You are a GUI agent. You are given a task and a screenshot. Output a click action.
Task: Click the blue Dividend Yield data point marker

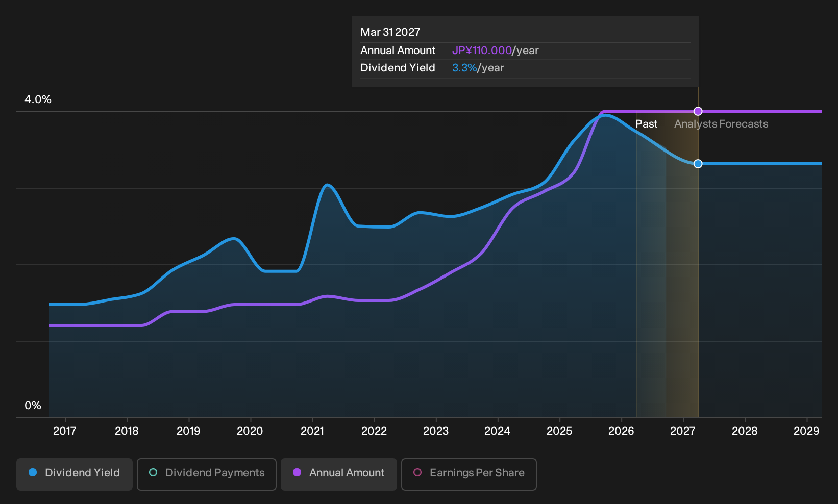(698, 164)
